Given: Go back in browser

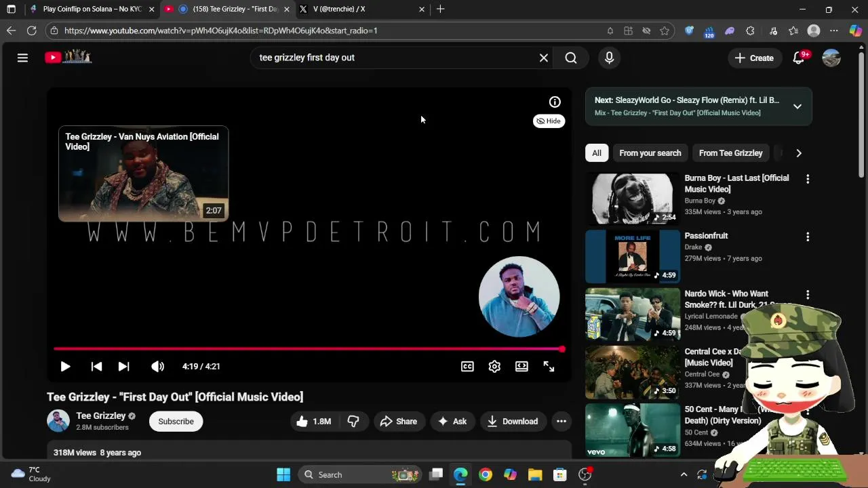Looking at the screenshot, I should pos(11,30).
